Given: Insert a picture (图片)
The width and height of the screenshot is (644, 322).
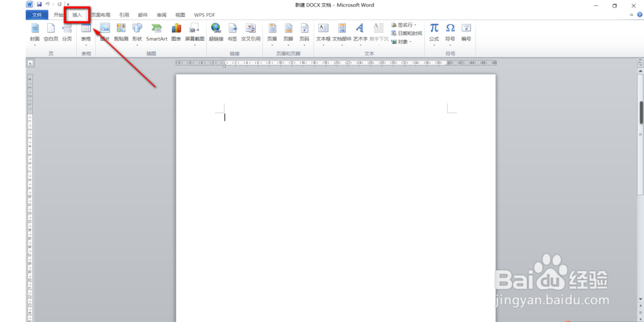Looking at the screenshot, I should point(105,33).
